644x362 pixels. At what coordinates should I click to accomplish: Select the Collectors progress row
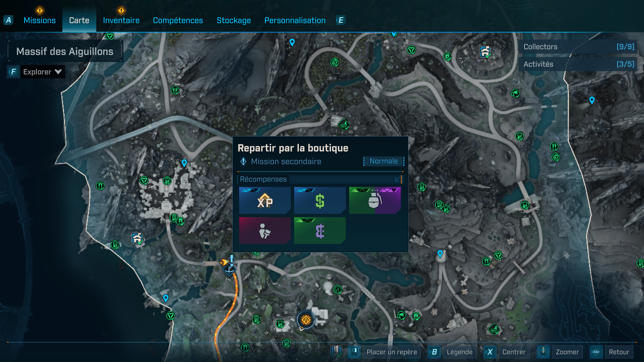click(x=578, y=47)
